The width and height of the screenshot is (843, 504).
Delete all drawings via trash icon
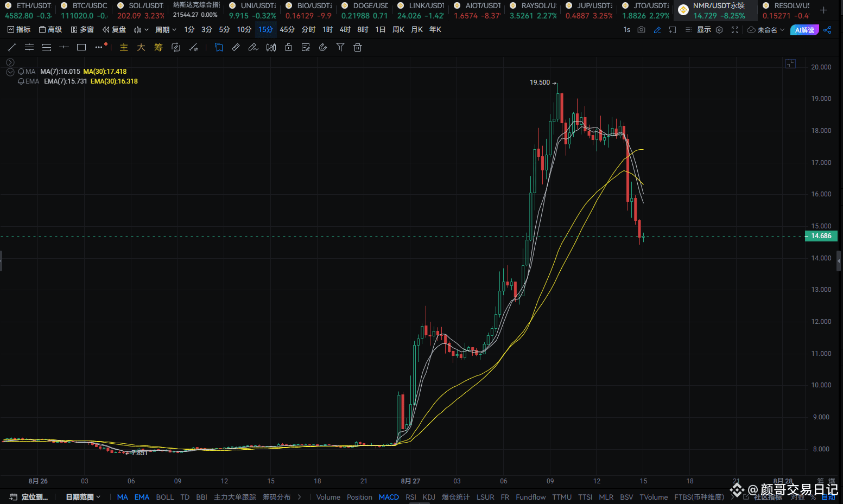click(357, 47)
